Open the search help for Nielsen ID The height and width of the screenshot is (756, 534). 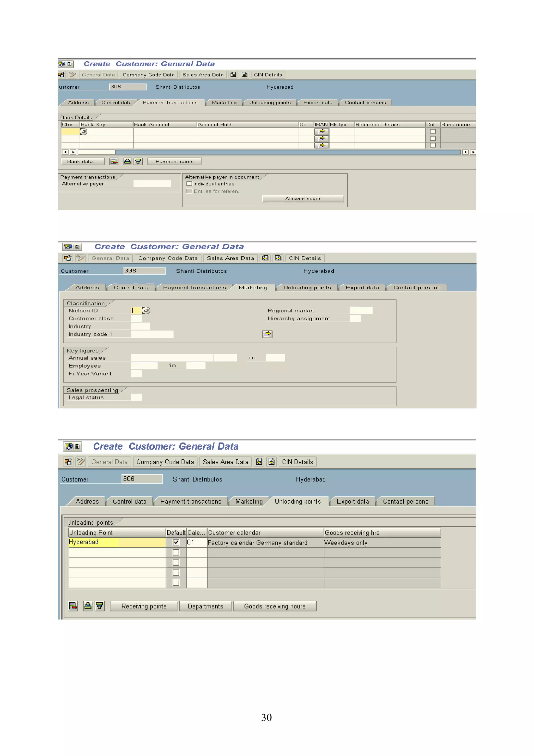point(146,310)
